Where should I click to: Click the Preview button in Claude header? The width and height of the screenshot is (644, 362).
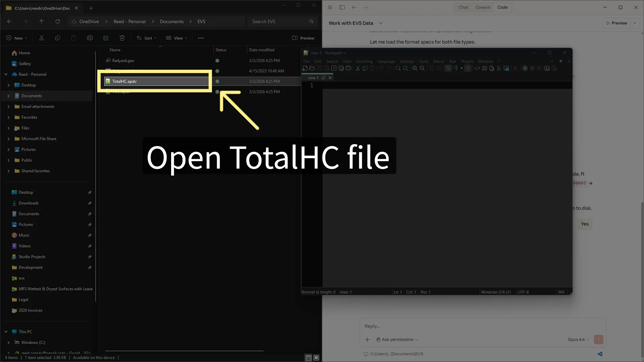pos(616,23)
